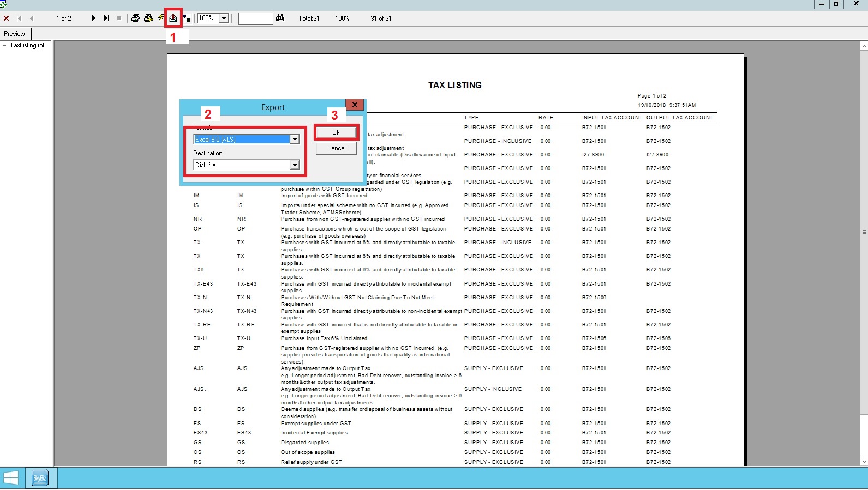
Task: Jump to the last page
Action: (106, 19)
